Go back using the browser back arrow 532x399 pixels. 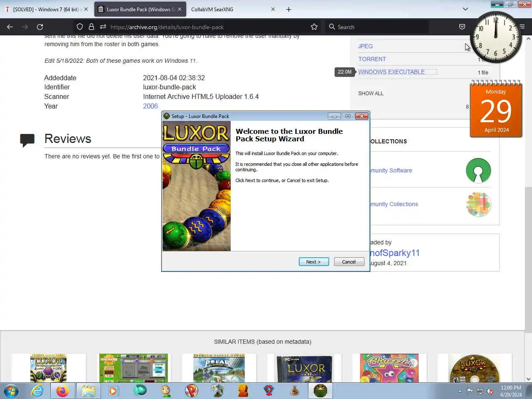[10, 27]
